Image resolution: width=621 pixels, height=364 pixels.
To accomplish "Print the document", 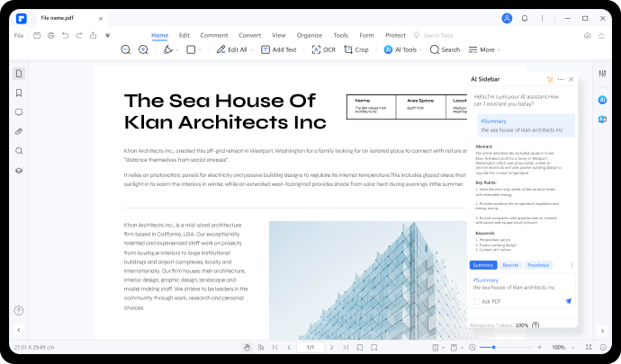I will 50,36.
